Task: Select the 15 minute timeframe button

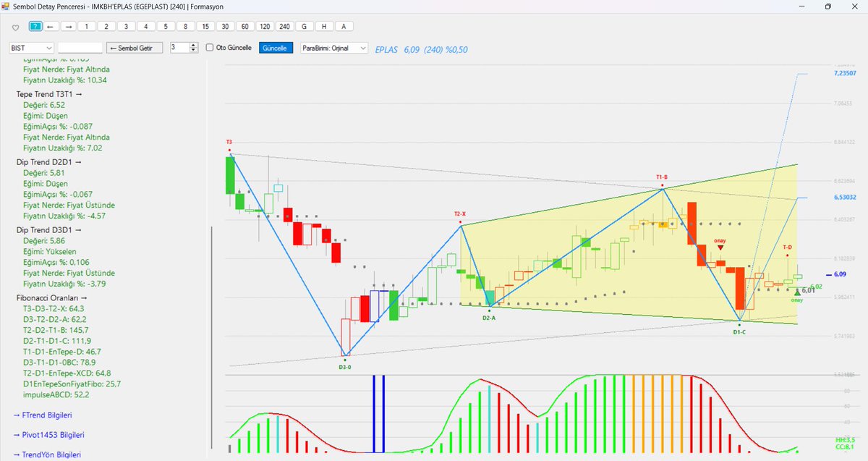Action: pos(205,26)
